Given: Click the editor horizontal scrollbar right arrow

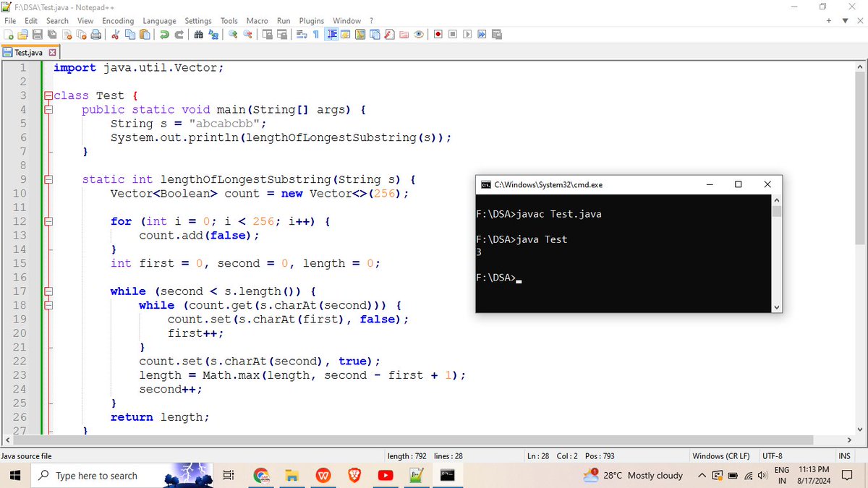Looking at the screenshot, I should pos(849,440).
